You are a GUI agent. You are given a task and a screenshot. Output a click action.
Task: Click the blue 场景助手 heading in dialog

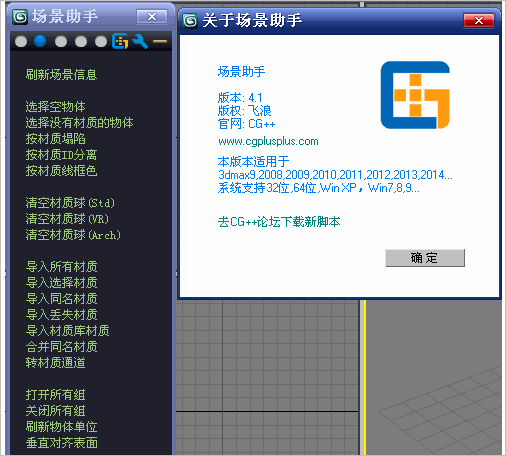pyautogui.click(x=241, y=72)
